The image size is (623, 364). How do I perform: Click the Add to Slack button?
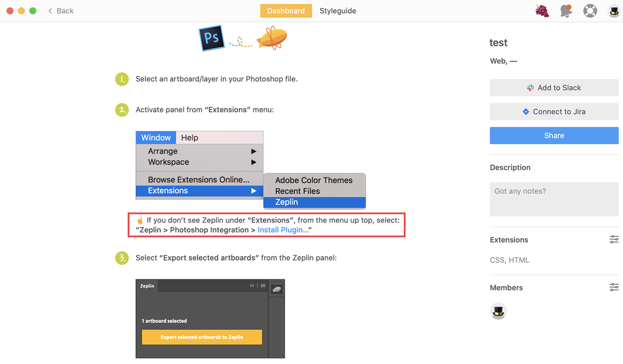pos(554,88)
